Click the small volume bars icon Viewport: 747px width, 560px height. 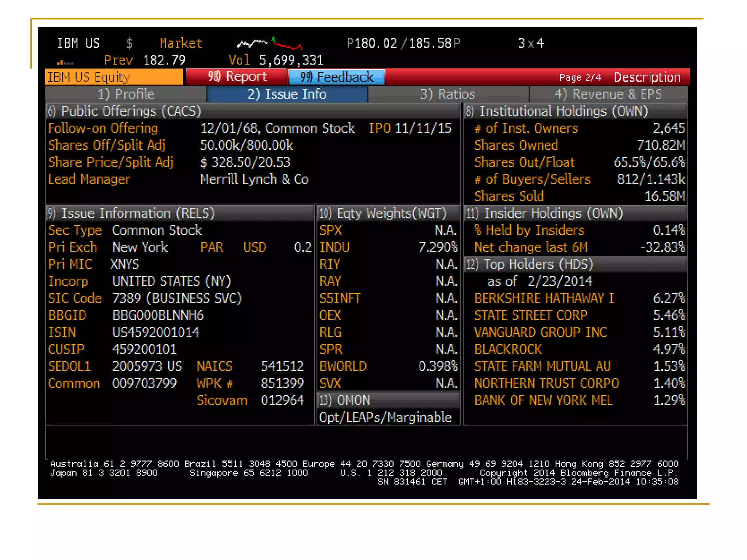point(65,62)
